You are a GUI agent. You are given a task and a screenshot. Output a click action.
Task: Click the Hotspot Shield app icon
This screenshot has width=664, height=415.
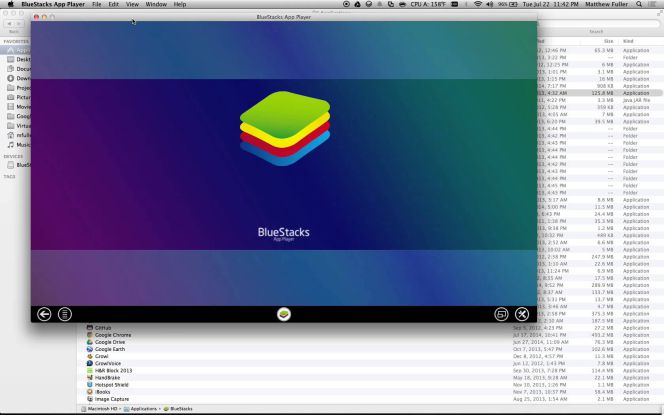(89, 385)
